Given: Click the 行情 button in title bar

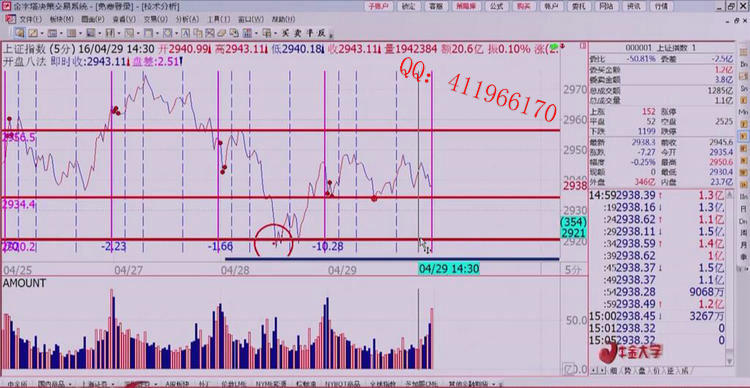Looking at the screenshot, I should 661,6.
